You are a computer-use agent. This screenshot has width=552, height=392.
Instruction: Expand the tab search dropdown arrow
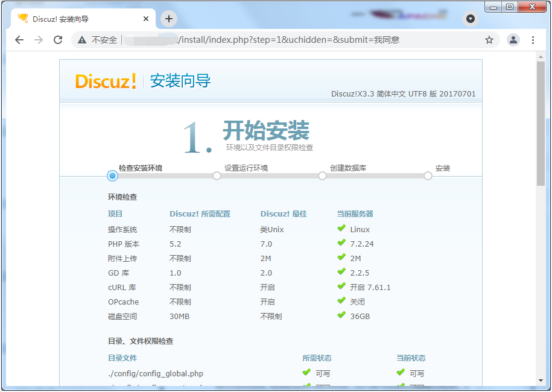(x=471, y=19)
